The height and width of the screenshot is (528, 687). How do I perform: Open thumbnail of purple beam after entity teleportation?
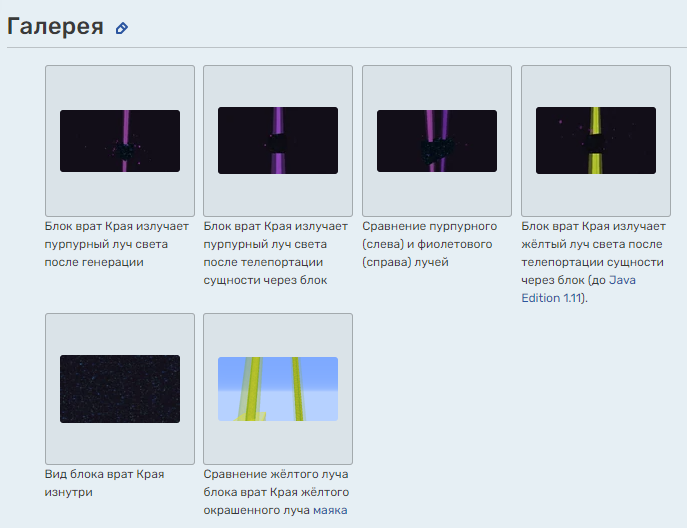tap(278, 141)
